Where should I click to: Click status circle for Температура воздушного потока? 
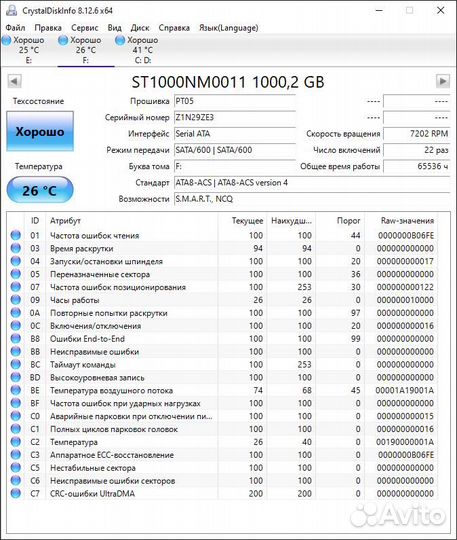[x=15, y=390]
